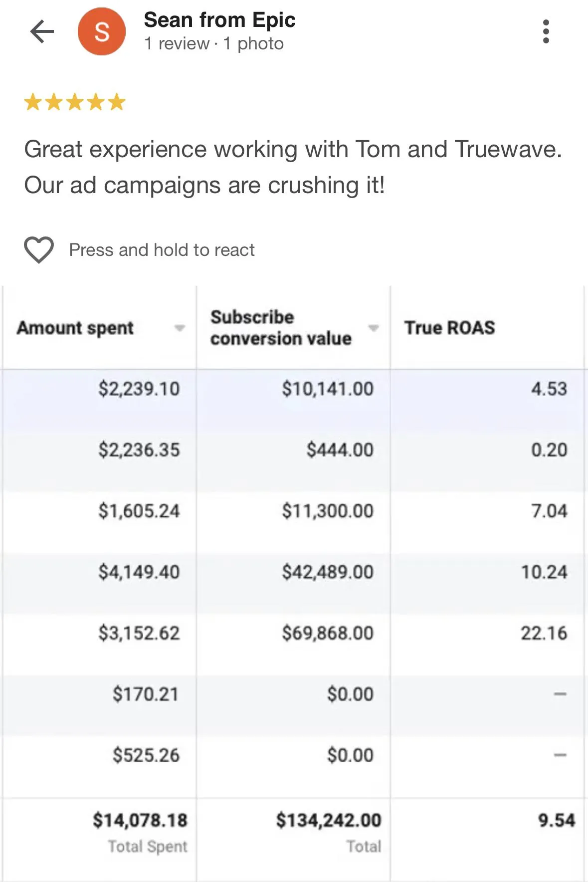
Task: Tap the heart icon to react
Action: 39,249
